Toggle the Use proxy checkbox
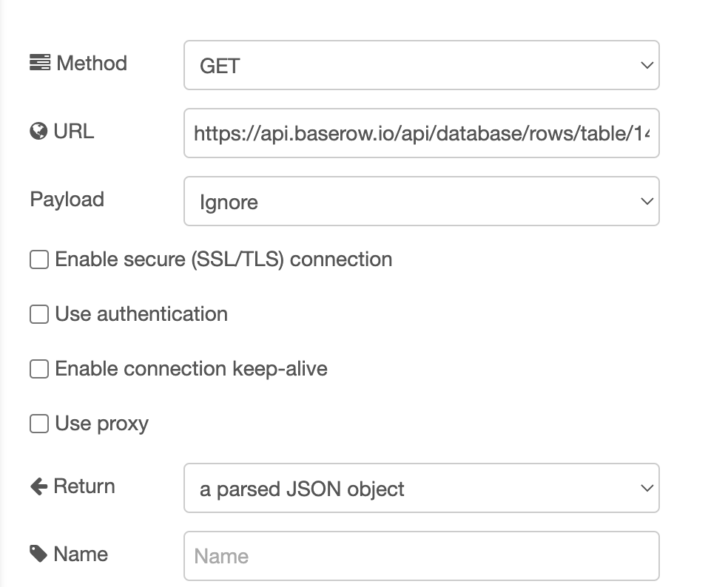Viewport: 728px width, 587px height. point(38,424)
